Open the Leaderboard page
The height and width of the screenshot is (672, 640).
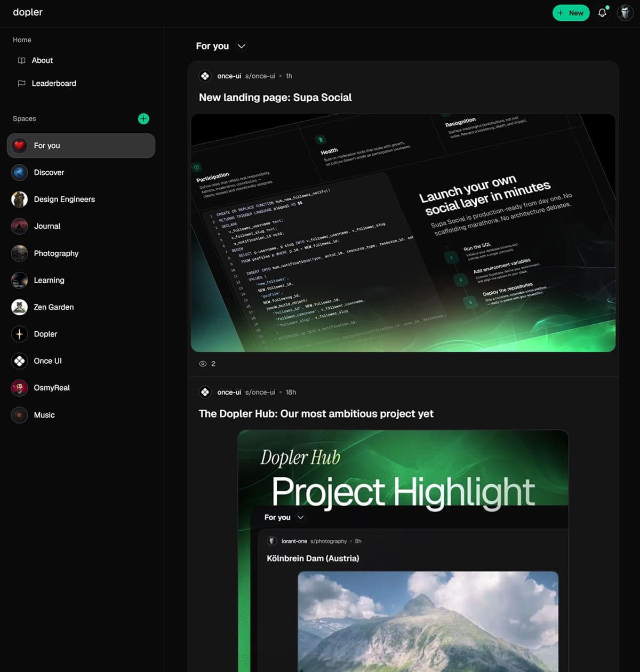[53, 83]
